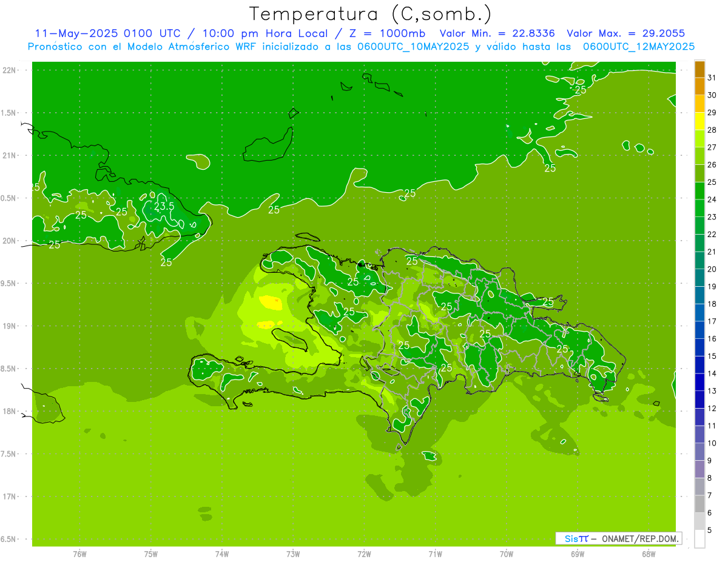Image resolution: width=728 pixels, height=562 pixels.
Task: Click the legend value 31
Action: click(712, 78)
